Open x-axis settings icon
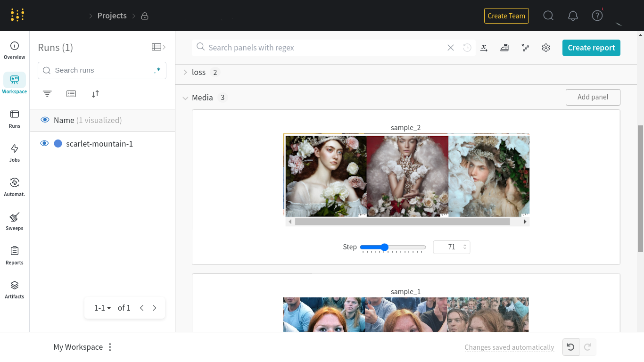The height and width of the screenshot is (362, 644). click(484, 48)
